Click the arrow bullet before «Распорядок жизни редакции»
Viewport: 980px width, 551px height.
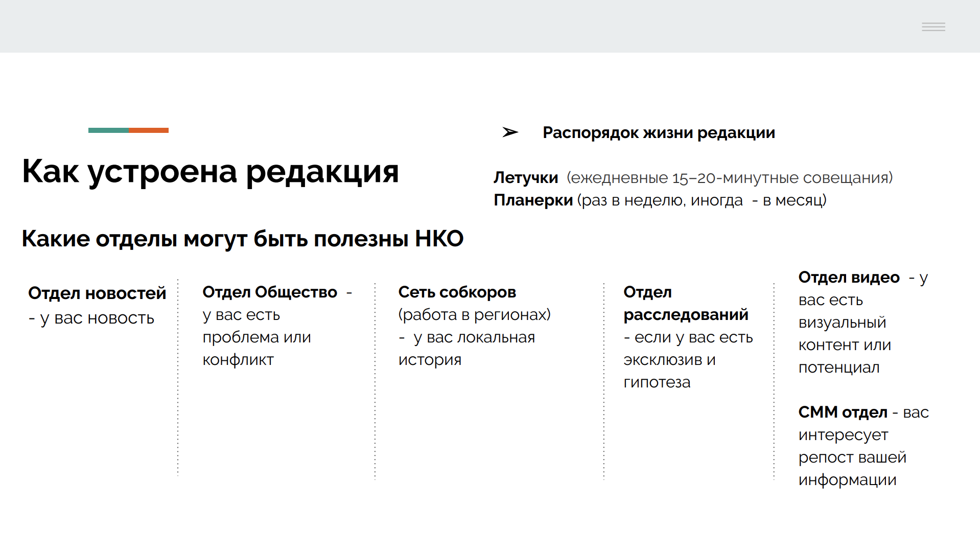509,132
